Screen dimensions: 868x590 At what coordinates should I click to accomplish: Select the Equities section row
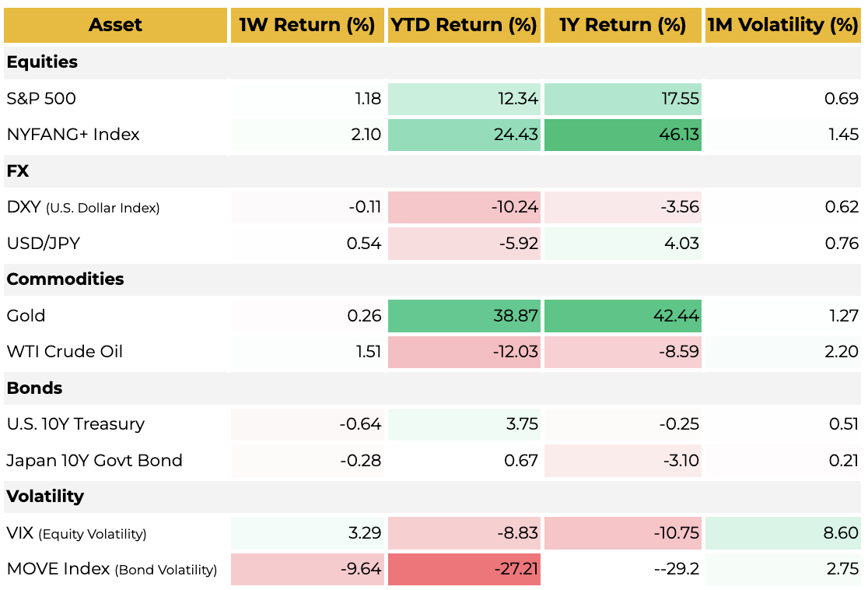[x=42, y=62]
